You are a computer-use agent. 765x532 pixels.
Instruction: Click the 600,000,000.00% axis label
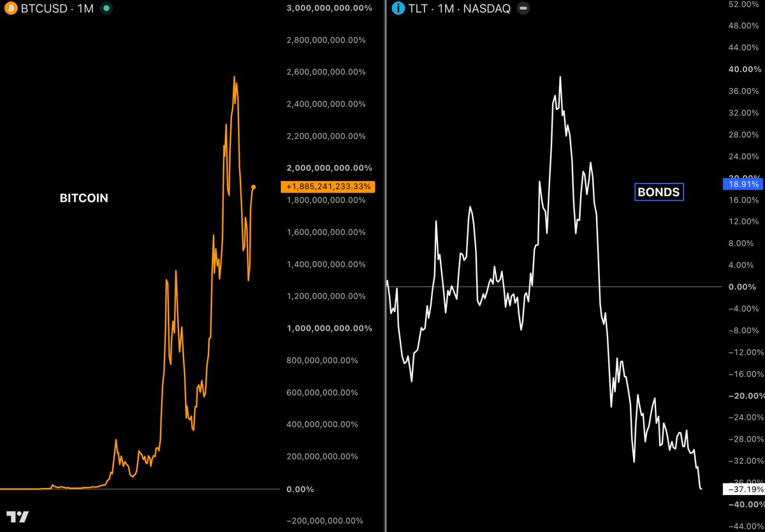[322, 392]
